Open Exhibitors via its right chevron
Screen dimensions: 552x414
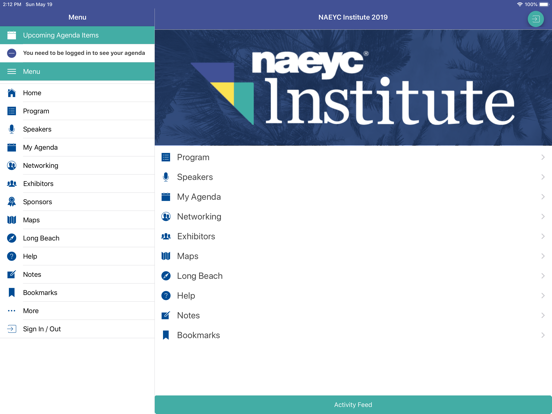tap(543, 236)
